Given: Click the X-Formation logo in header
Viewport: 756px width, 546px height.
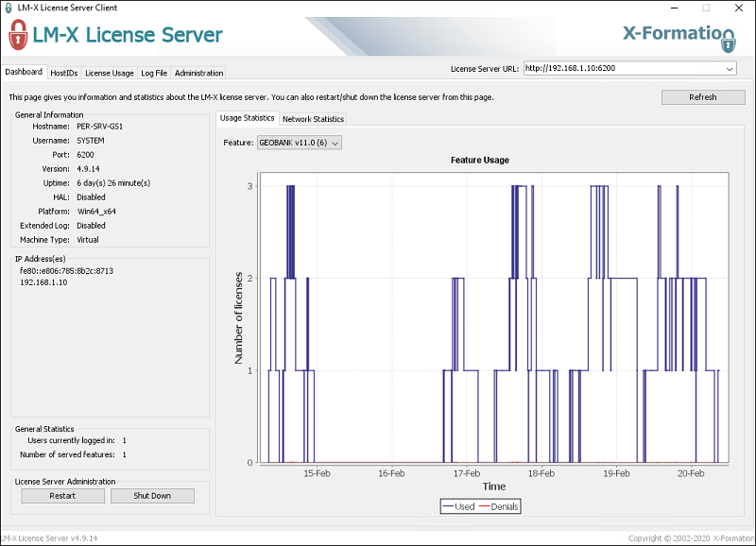Looking at the screenshot, I should tap(678, 35).
